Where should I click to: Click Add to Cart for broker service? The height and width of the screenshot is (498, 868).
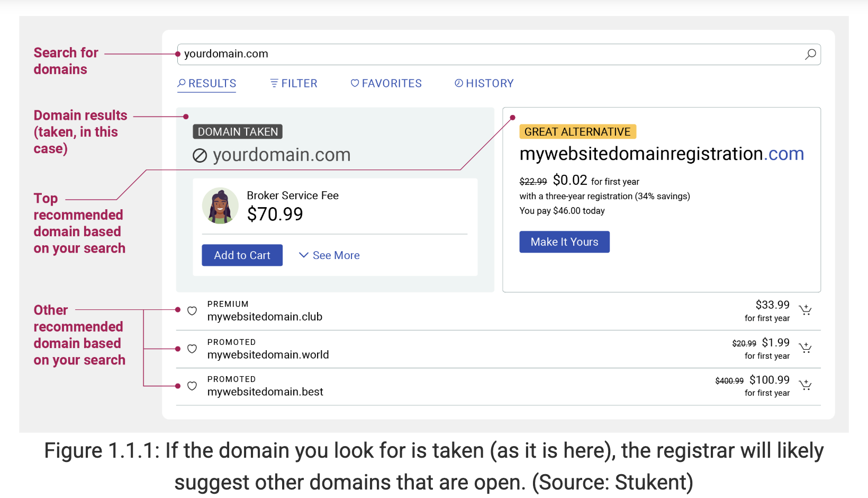click(x=242, y=255)
